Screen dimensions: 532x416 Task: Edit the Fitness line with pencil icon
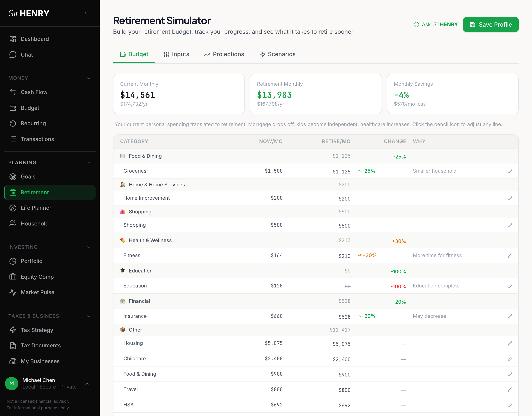pos(510,256)
